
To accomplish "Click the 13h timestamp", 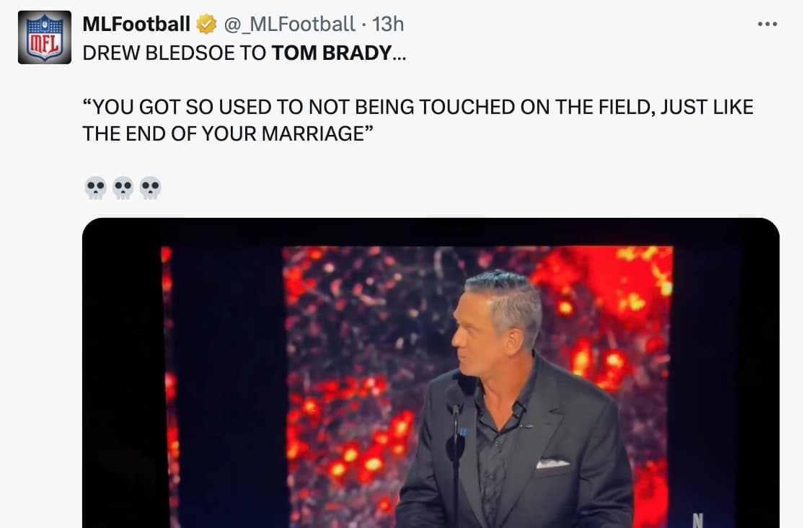I will tap(388, 25).
